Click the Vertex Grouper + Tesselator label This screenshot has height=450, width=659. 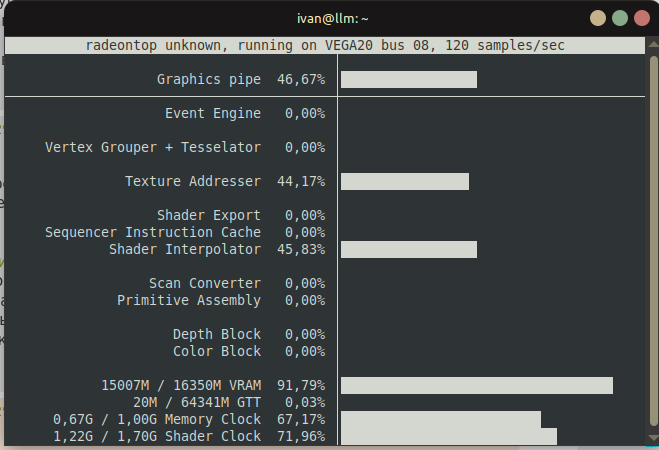(153, 147)
